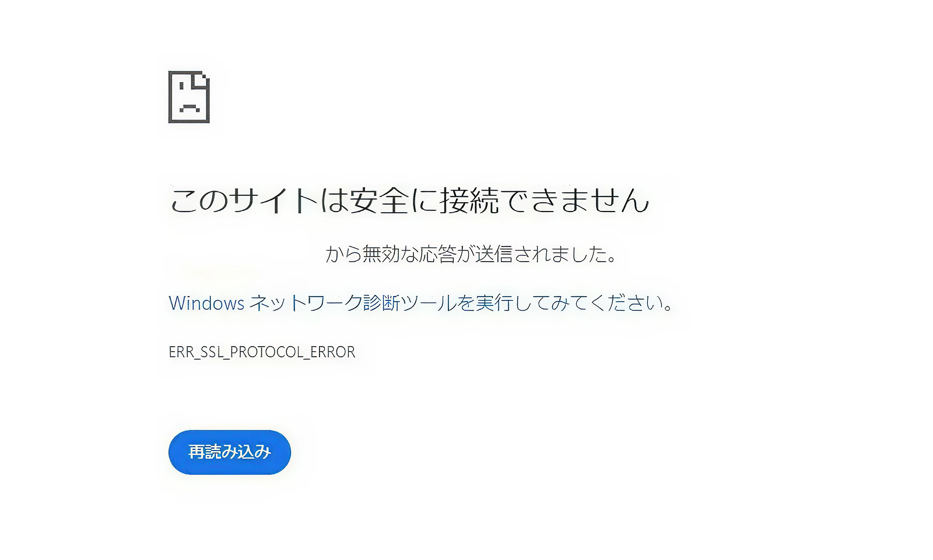Click the から無効な応答が送信されました message
This screenshot has width=933, height=560.
tap(471, 254)
